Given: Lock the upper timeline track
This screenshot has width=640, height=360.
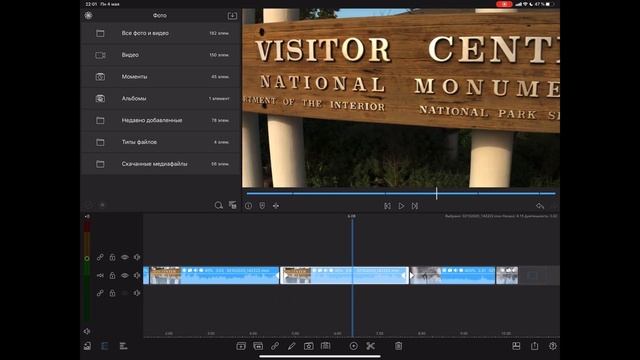Looking at the screenshot, I should pyautogui.click(x=112, y=257).
